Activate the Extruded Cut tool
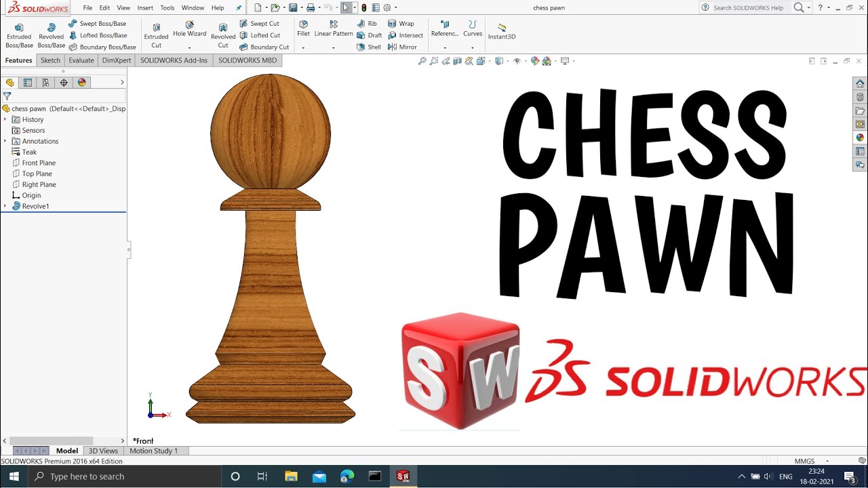868x488 pixels. pos(156,35)
